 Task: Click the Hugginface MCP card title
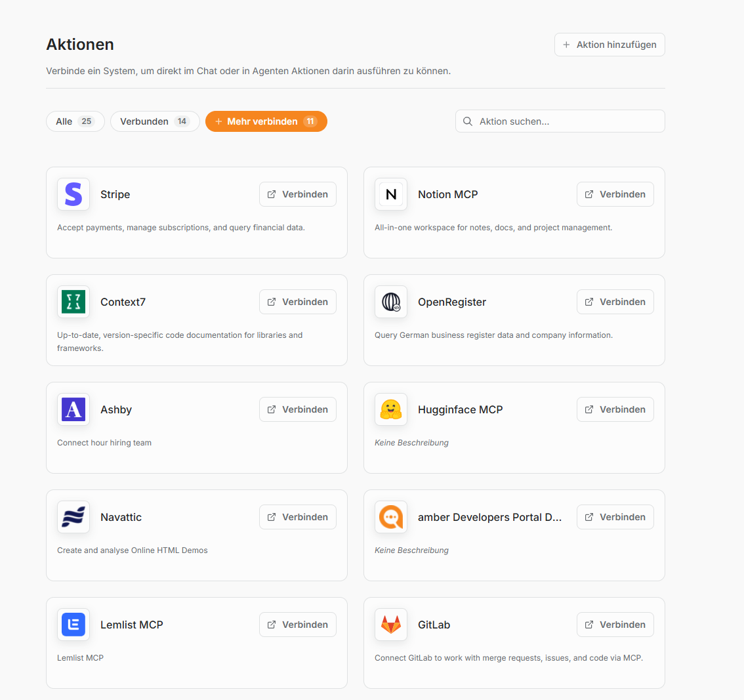pyautogui.click(x=461, y=409)
